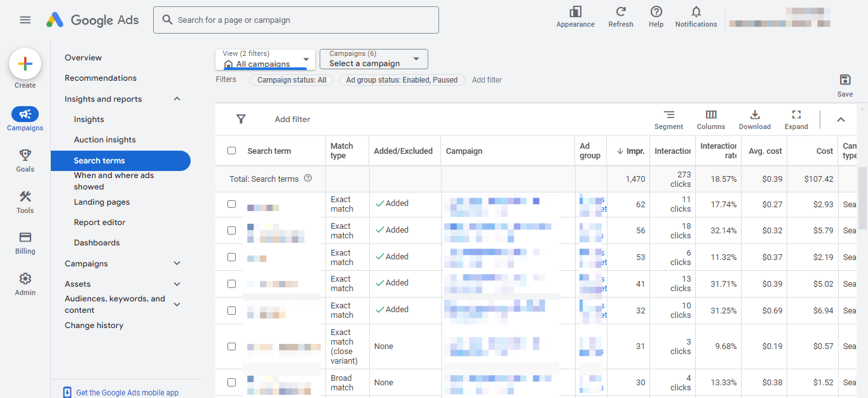Open the Select a campaign dropdown
The height and width of the screenshot is (398, 868).
coord(374,59)
